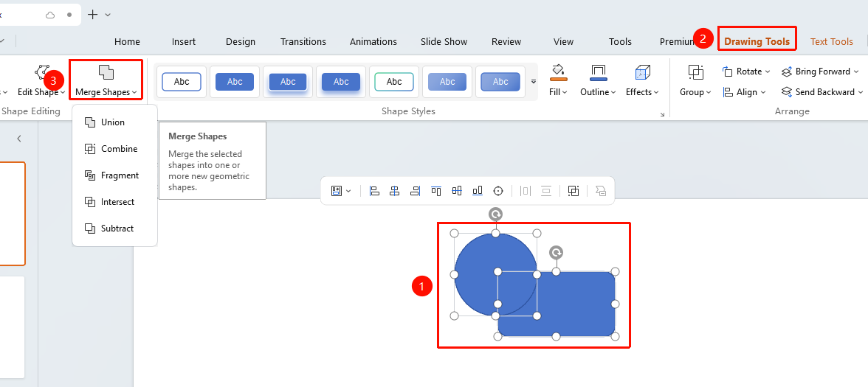Align shapes right in floating toolbar

(x=415, y=191)
